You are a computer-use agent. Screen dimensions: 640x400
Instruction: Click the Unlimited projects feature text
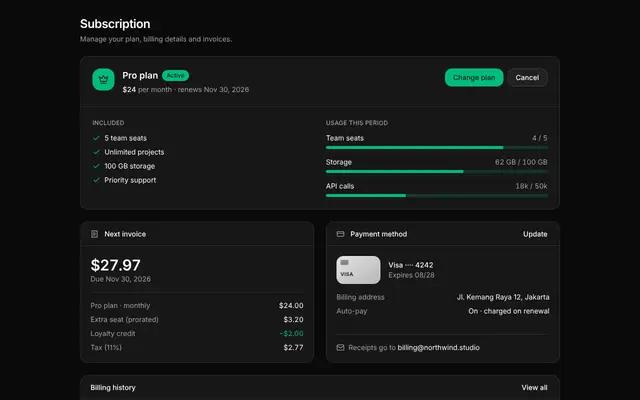(134, 152)
